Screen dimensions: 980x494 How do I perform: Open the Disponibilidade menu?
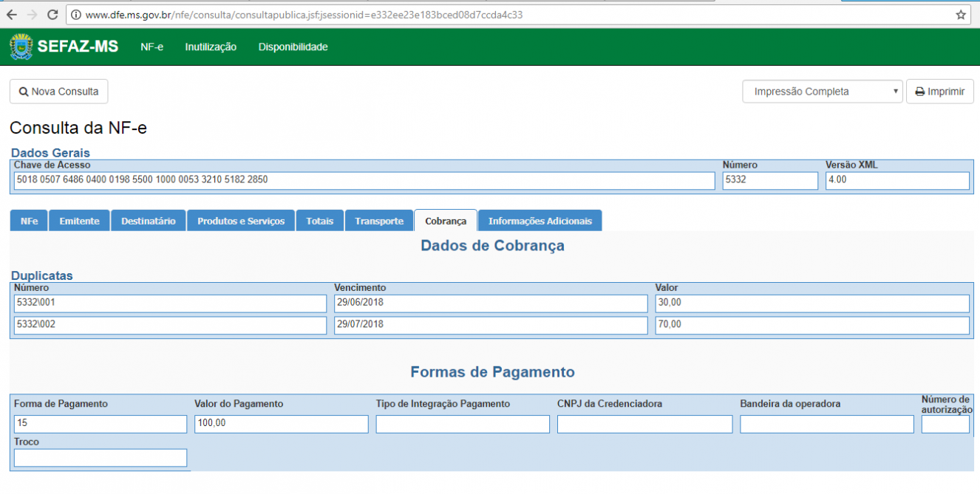pos(293,47)
